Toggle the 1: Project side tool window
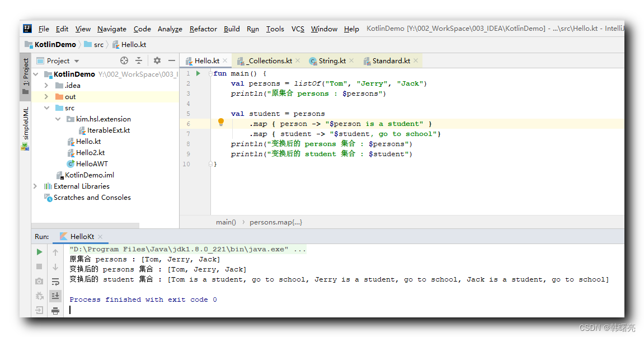644x337 pixels. click(26, 76)
